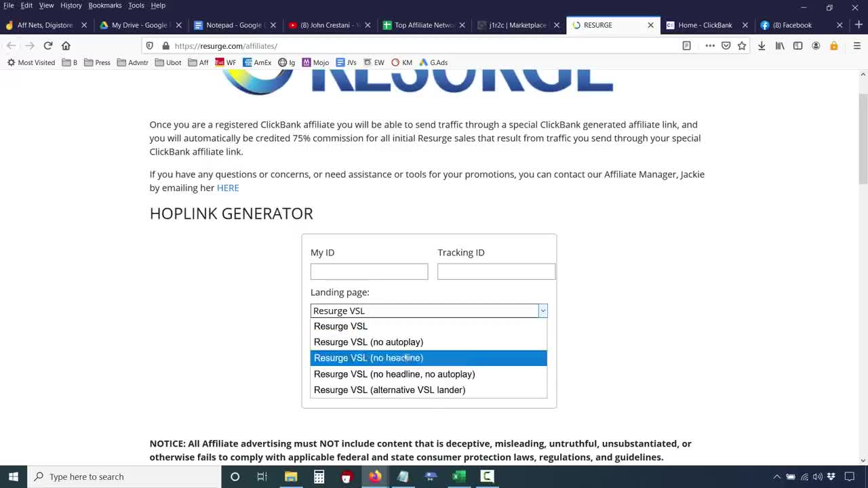Show hidden system tray icons
This screenshot has height=488, width=868.
coord(777,476)
